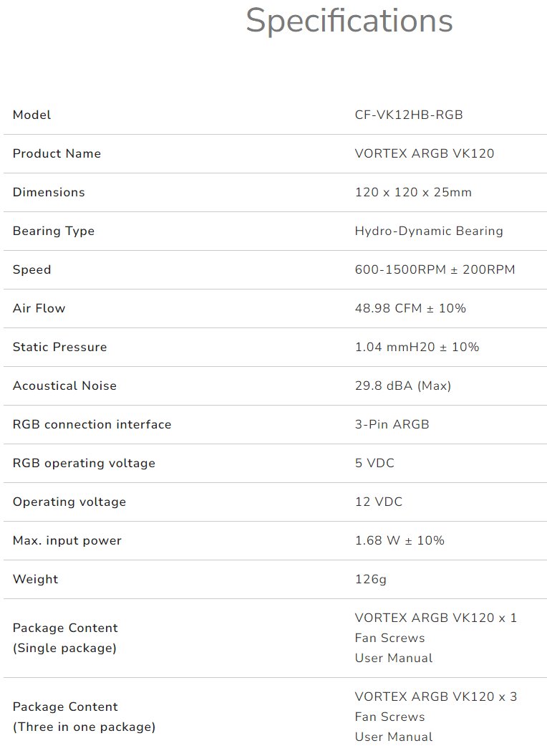Click the 126g weight value
The height and width of the screenshot is (756, 547).
[x=370, y=579]
